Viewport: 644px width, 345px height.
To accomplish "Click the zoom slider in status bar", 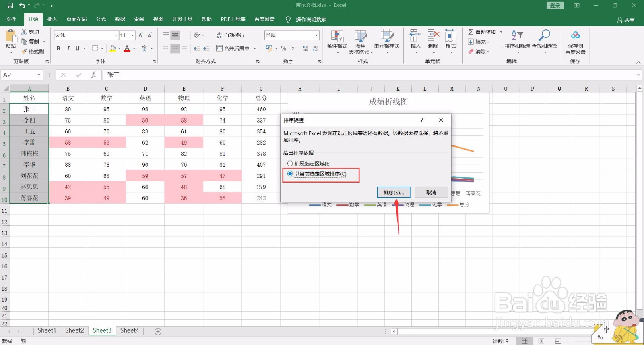I will (582, 341).
